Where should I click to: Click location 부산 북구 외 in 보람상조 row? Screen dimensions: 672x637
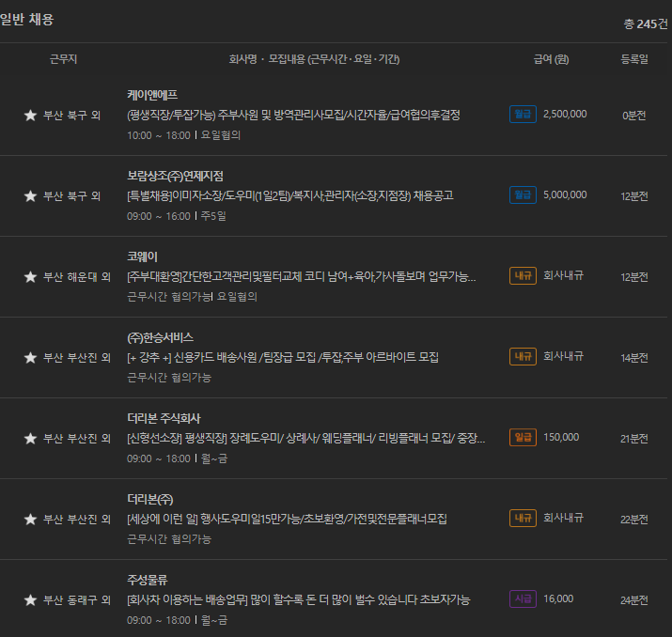click(71, 196)
